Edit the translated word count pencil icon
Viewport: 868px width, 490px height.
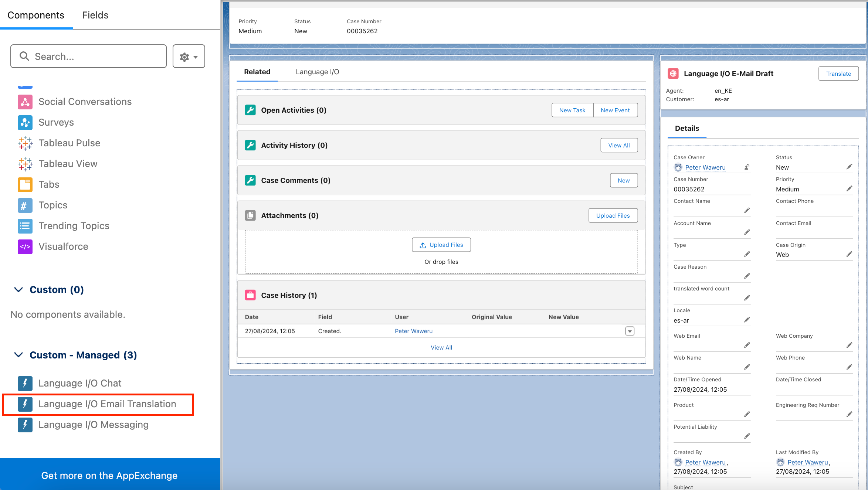[747, 298]
